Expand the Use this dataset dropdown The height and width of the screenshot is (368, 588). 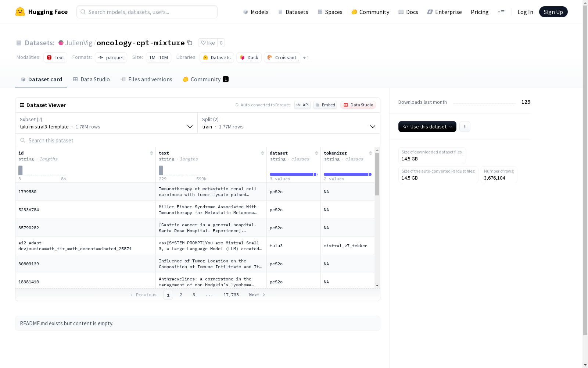(x=427, y=127)
